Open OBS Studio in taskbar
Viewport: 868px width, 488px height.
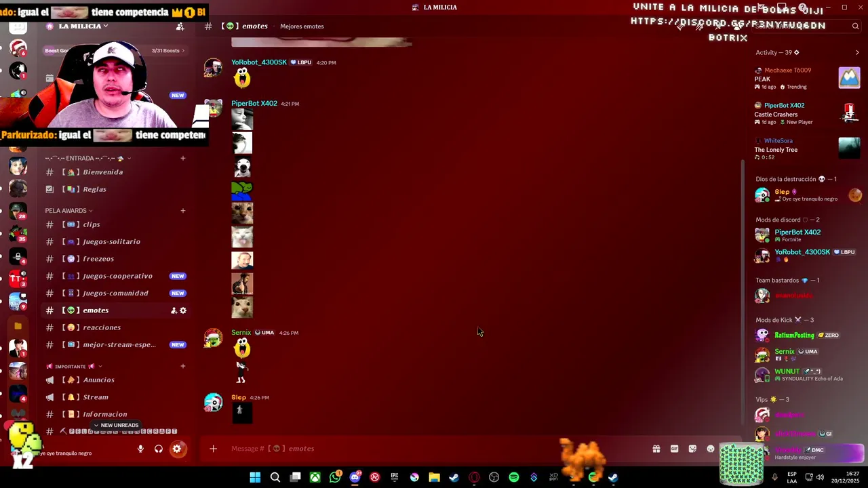click(494, 477)
